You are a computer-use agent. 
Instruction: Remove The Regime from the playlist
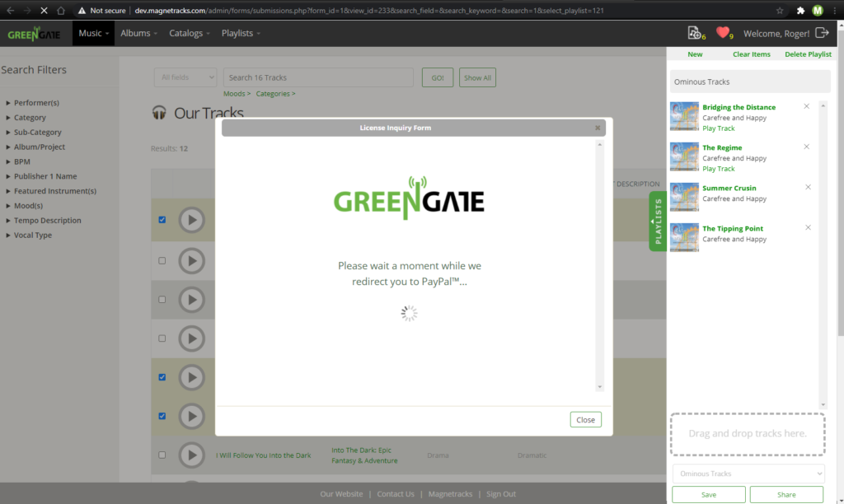(x=806, y=147)
